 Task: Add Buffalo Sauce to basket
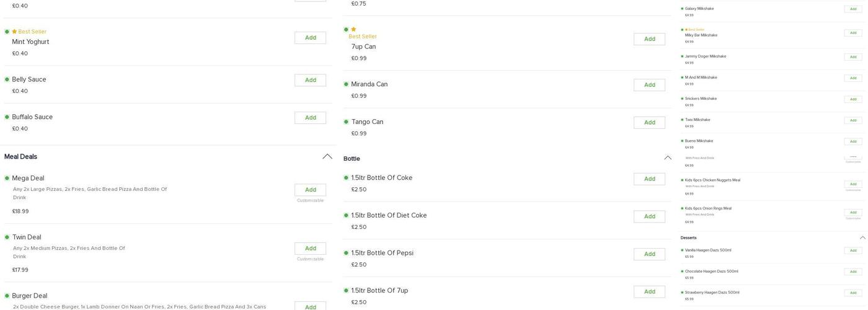pyautogui.click(x=310, y=118)
